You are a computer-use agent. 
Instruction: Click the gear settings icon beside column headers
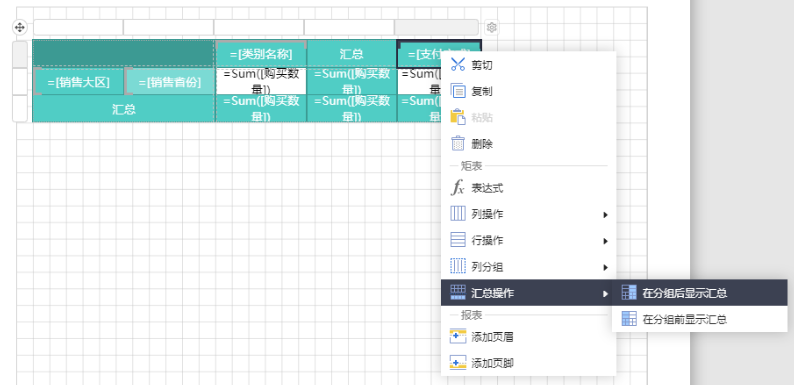[x=491, y=27]
